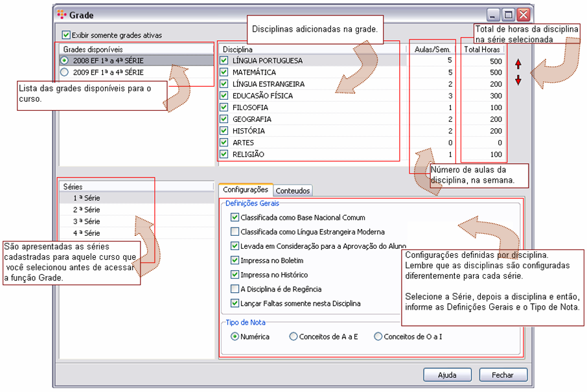Switch to the Configurações tab
This screenshot has height=392, width=587.
[x=246, y=189]
